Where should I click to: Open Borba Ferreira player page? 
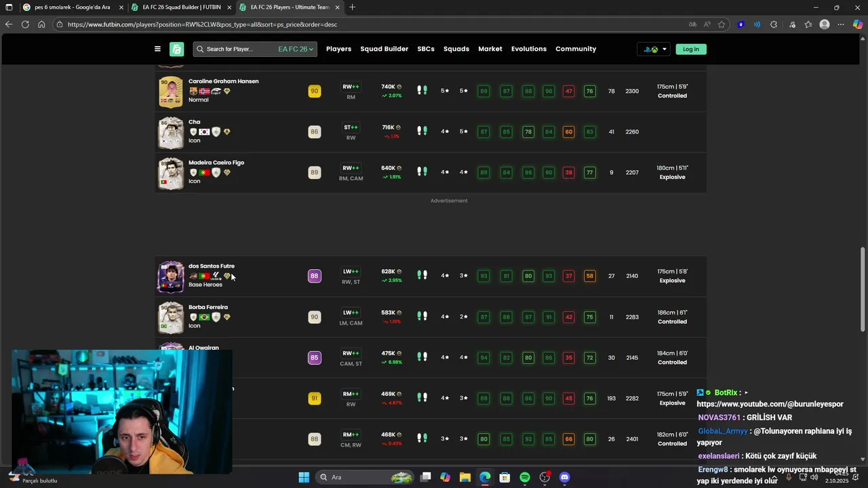(208, 307)
